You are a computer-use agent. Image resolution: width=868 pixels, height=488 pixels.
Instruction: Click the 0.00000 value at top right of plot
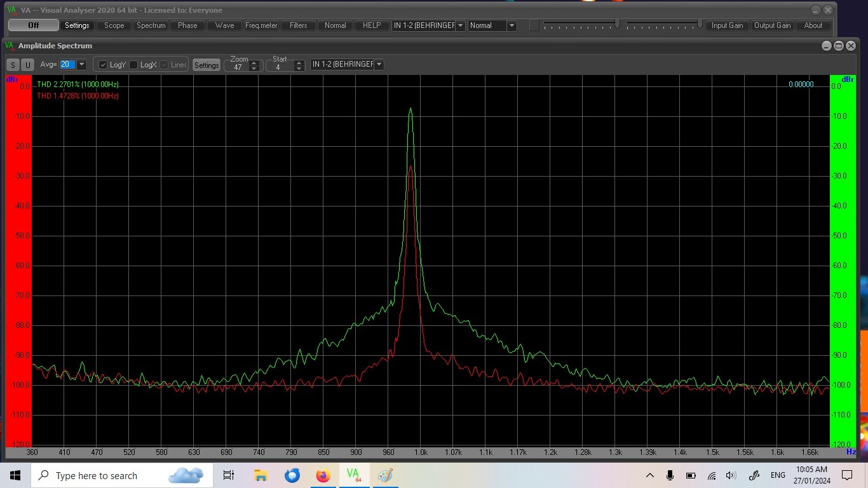pyautogui.click(x=801, y=85)
